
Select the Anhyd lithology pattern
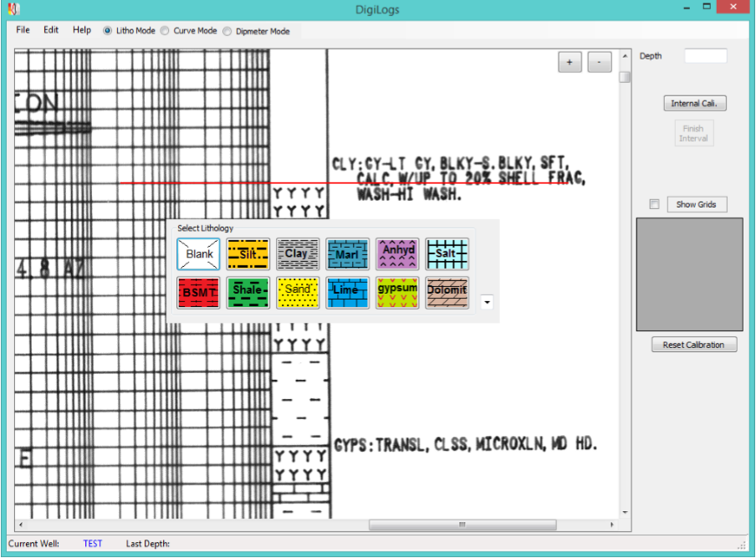[x=397, y=253]
